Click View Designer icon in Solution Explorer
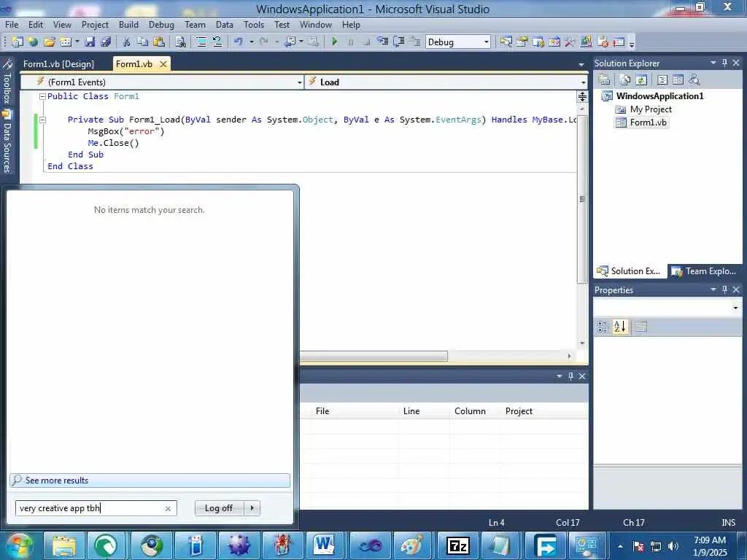This screenshot has width=747, height=560. coord(678,80)
